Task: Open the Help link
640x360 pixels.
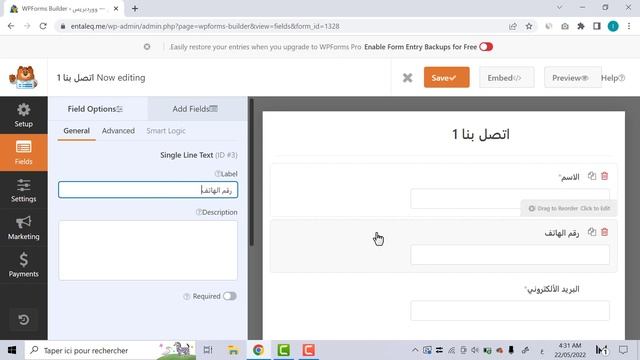Action: click(613, 78)
